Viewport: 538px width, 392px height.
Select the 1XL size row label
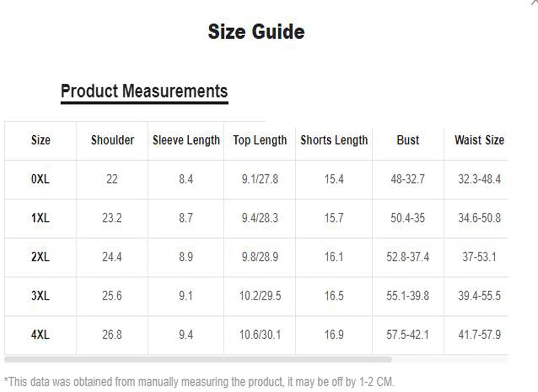[40, 218]
